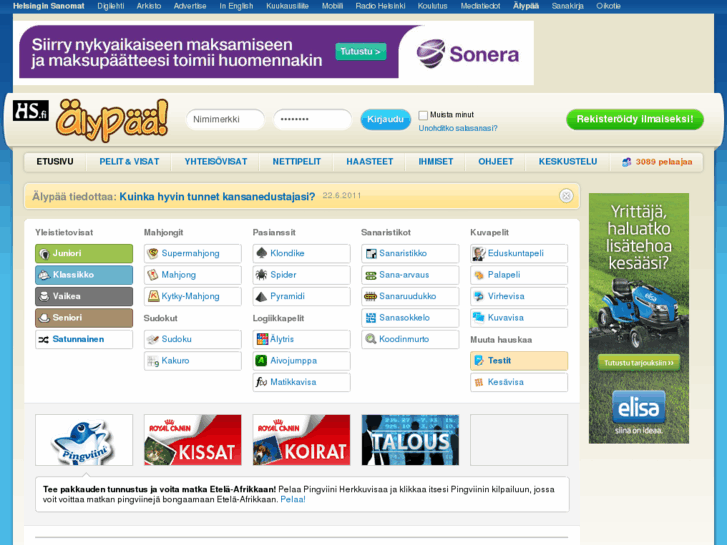Click the Mahjong game icon
This screenshot has height=545, width=727.
(x=153, y=275)
